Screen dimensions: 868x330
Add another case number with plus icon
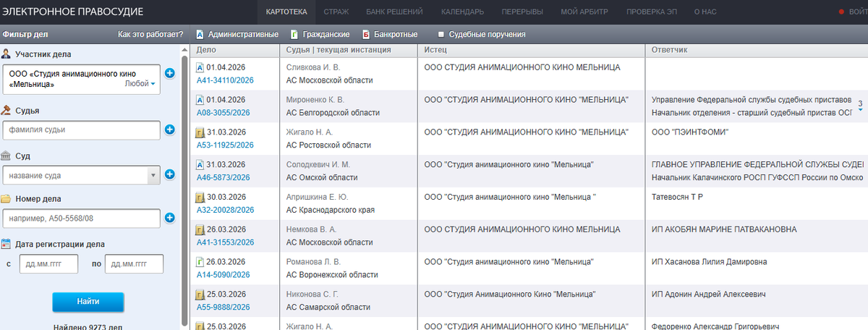(170, 218)
